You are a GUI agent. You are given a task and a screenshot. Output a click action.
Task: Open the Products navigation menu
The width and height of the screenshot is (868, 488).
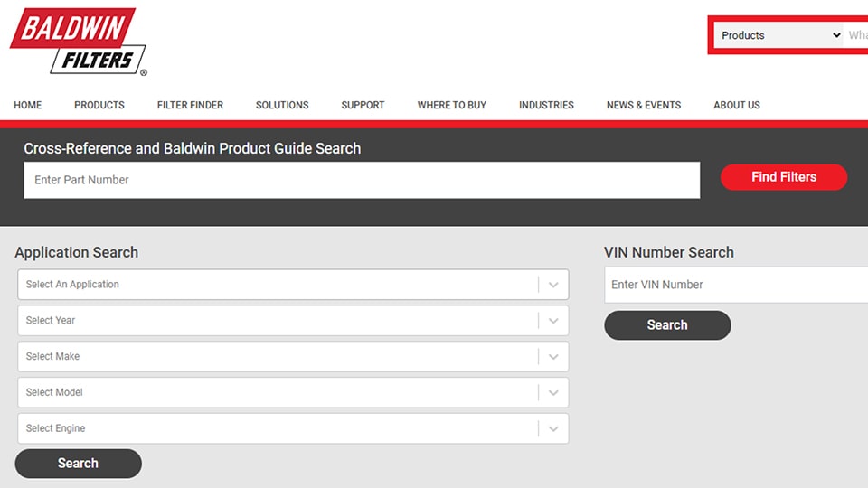tap(99, 105)
